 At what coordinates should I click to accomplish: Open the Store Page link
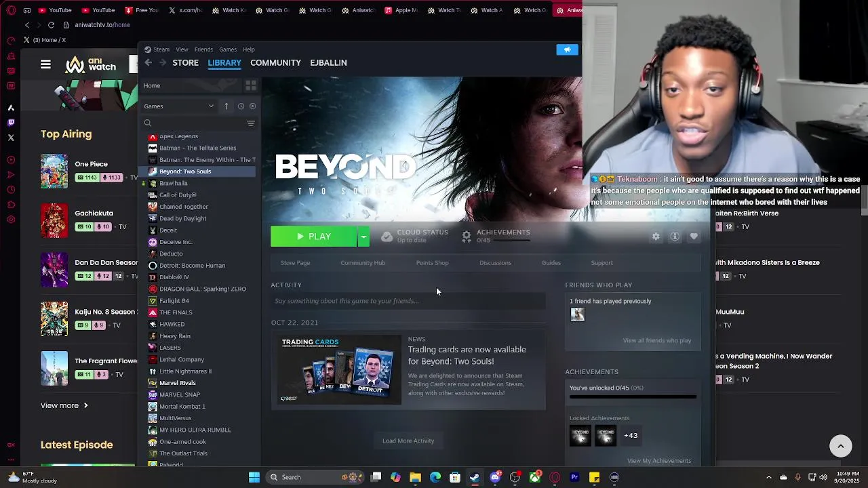(295, 263)
